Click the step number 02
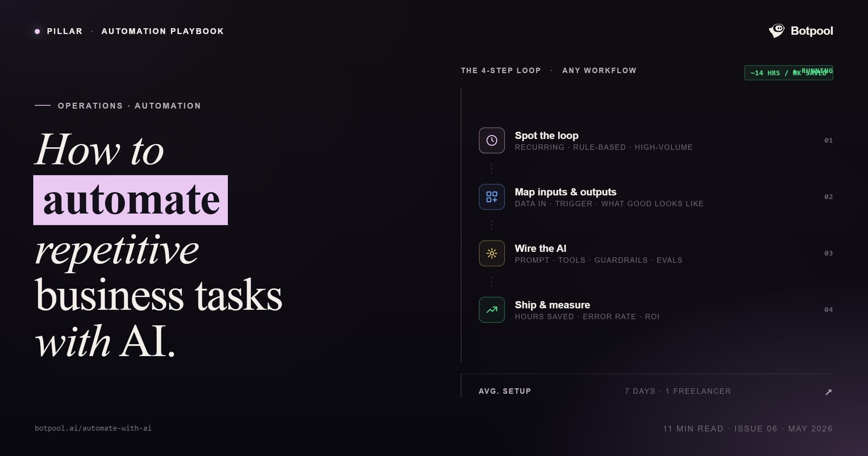The height and width of the screenshot is (456, 868). [x=829, y=197]
